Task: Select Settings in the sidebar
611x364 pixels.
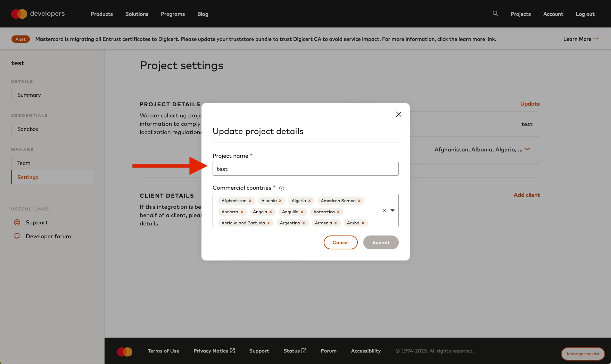Action: pos(28,177)
